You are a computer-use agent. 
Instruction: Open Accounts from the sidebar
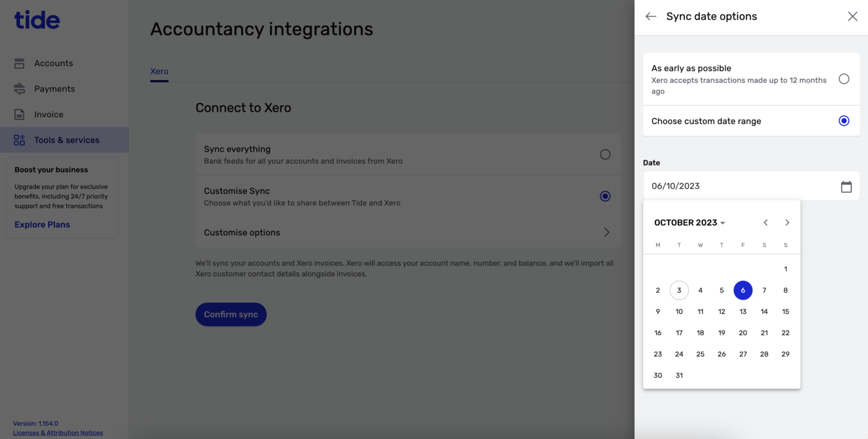tap(54, 63)
